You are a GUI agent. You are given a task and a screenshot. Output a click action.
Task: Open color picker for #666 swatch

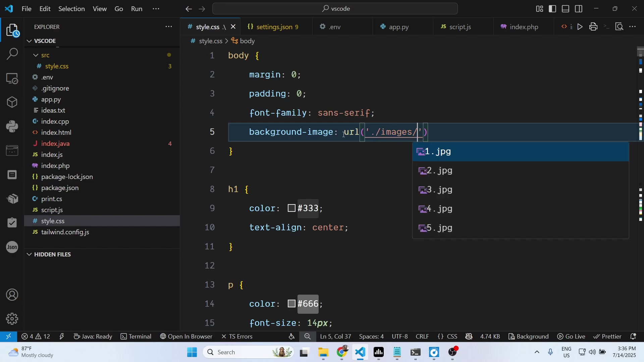[291, 304]
